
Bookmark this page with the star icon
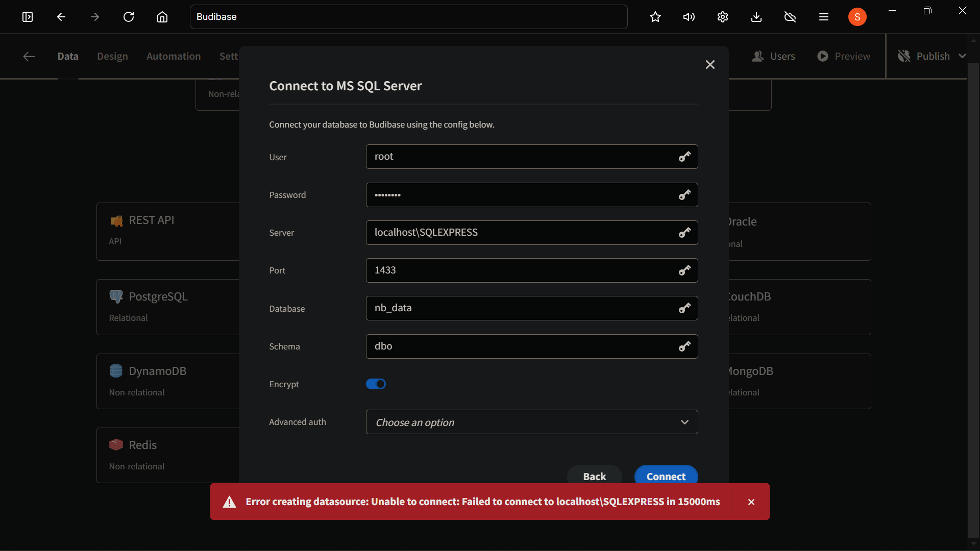point(655,17)
